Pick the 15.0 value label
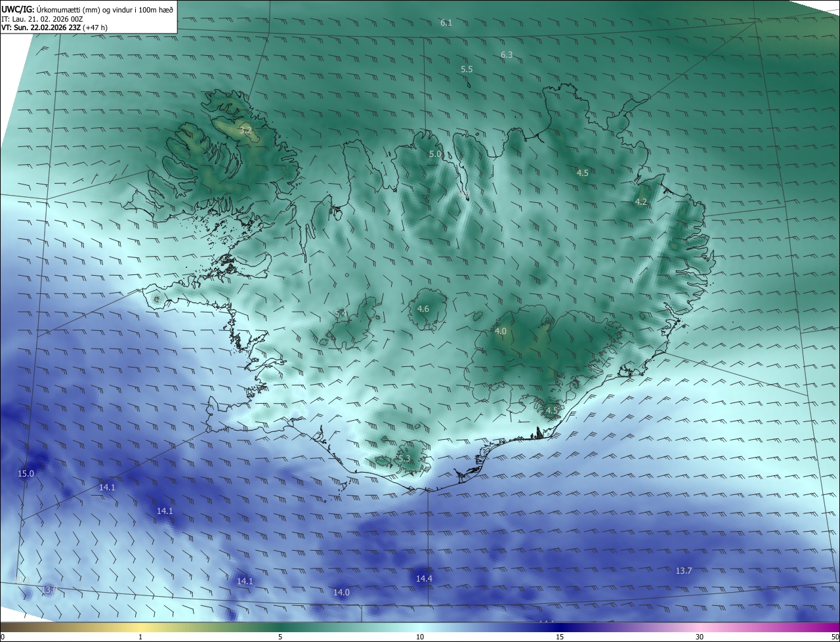The image size is (840, 642). [x=26, y=474]
